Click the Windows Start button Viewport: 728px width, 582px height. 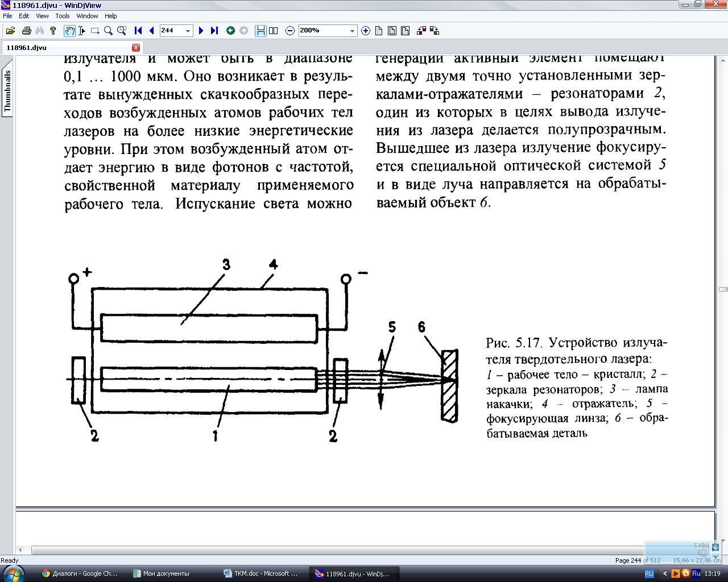14,573
